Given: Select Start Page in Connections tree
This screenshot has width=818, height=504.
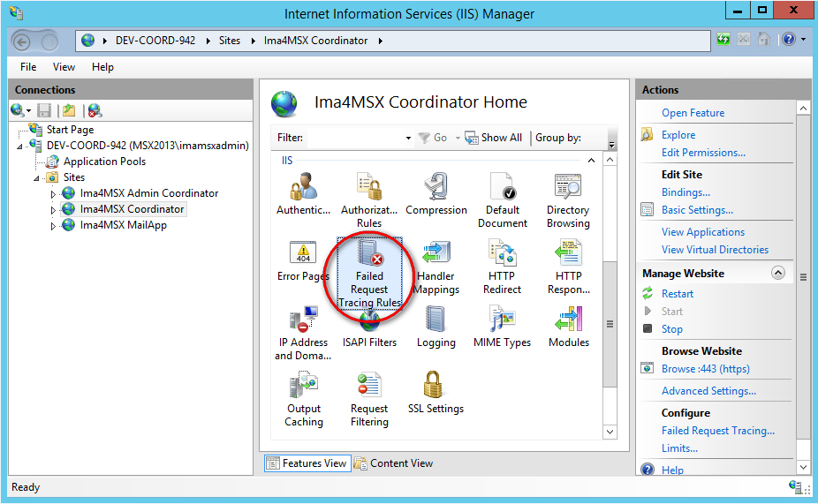Looking at the screenshot, I should pyautogui.click(x=70, y=129).
